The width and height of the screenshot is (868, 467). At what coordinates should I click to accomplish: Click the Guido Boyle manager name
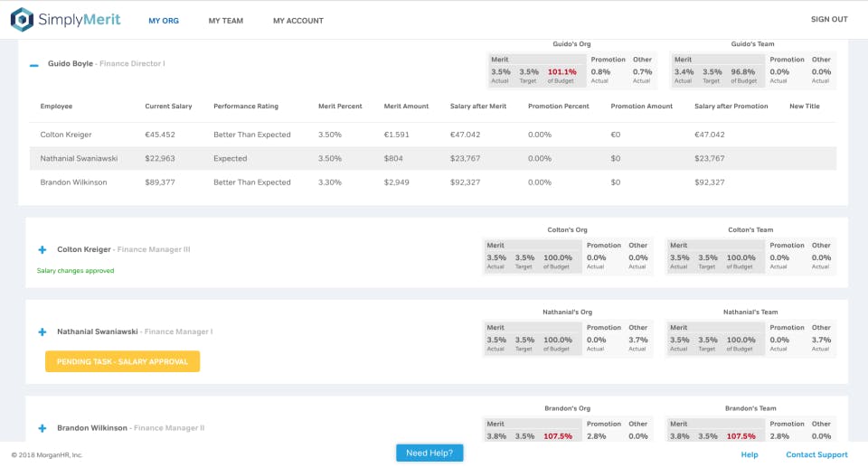tap(71, 63)
